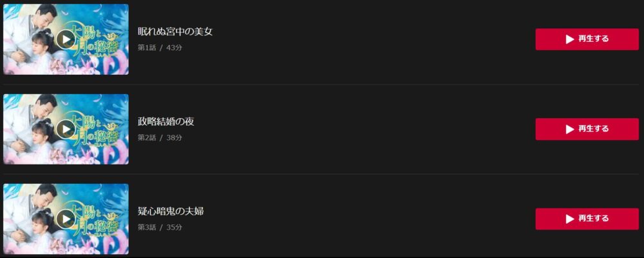
Task: Click the circular play icon on episode 3 thumbnail
Action: pos(66,219)
